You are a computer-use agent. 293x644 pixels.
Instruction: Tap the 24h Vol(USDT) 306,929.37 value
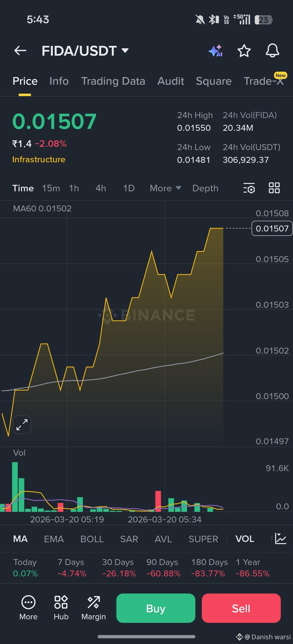[246, 160]
